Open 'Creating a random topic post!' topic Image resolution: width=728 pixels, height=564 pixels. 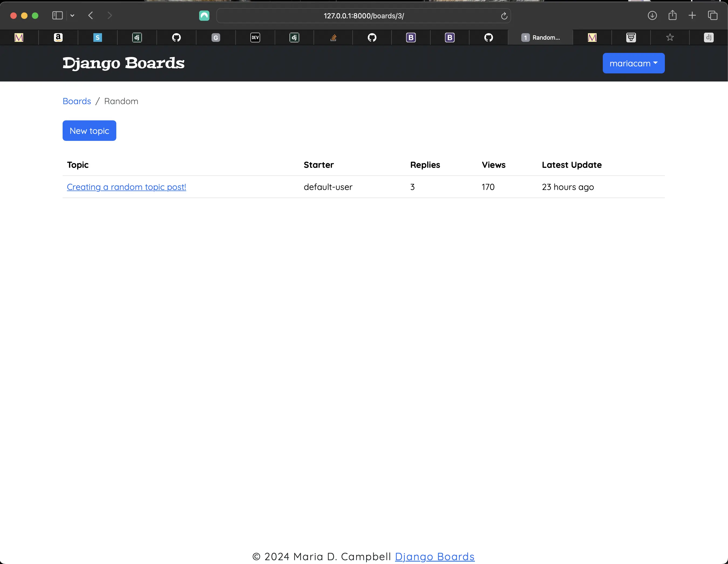(126, 187)
